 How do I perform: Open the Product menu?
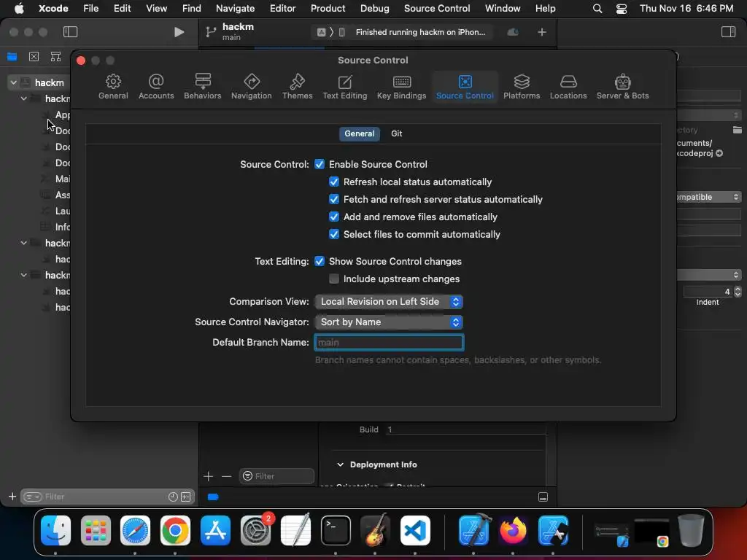[328, 9]
